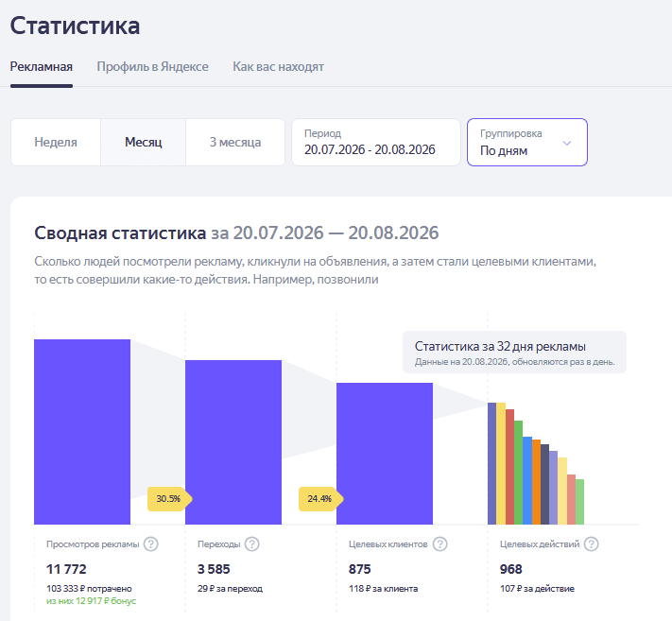Click orange bar in Целевых действий chart
Image resolution: width=672 pixels, height=621 pixels.
(536, 482)
